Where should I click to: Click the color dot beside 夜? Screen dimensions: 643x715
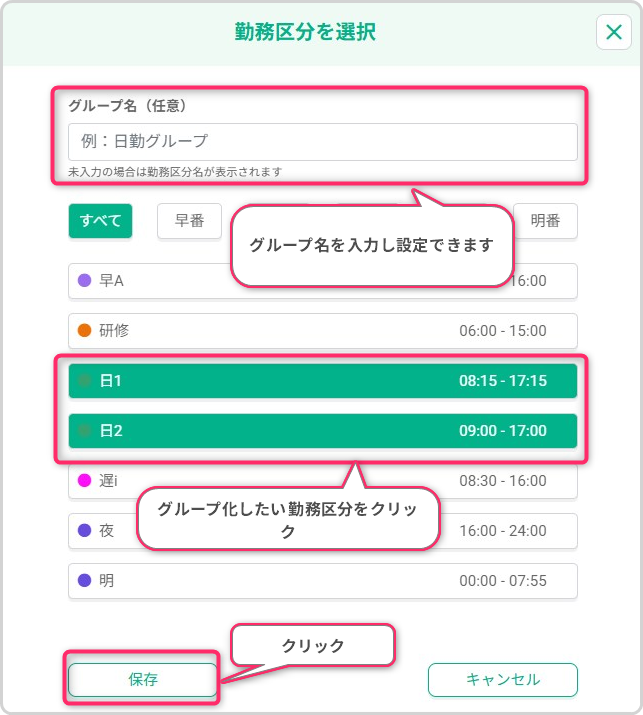coord(84,531)
